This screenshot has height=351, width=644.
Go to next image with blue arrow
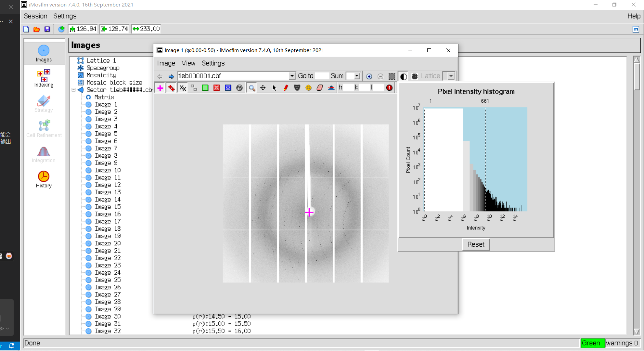click(171, 76)
